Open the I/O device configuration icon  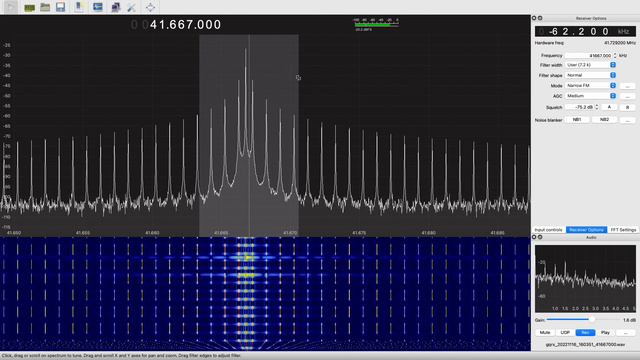coord(29,7)
